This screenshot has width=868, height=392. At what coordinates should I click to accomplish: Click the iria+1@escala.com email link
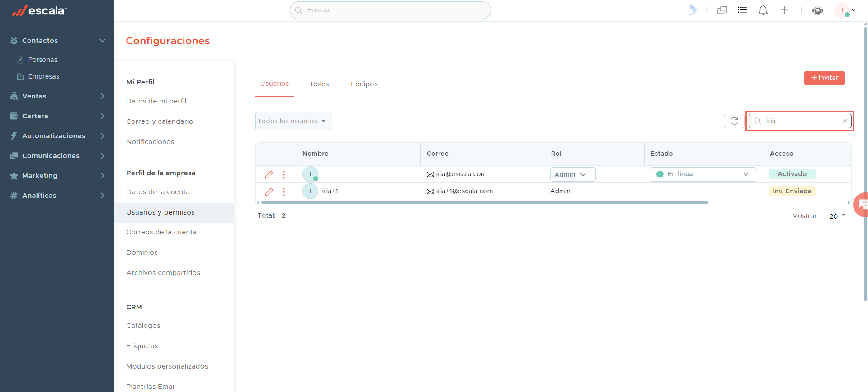pos(464,191)
